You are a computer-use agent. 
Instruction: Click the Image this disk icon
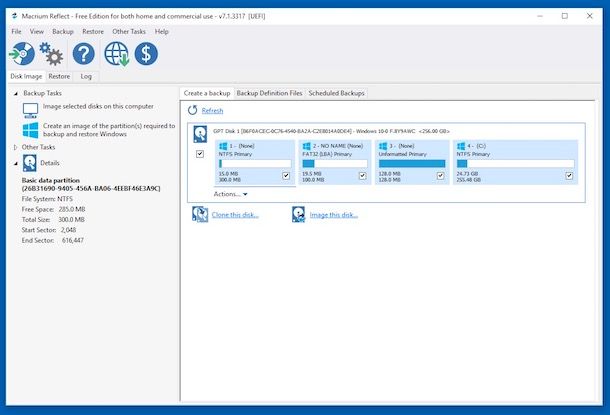(x=298, y=214)
